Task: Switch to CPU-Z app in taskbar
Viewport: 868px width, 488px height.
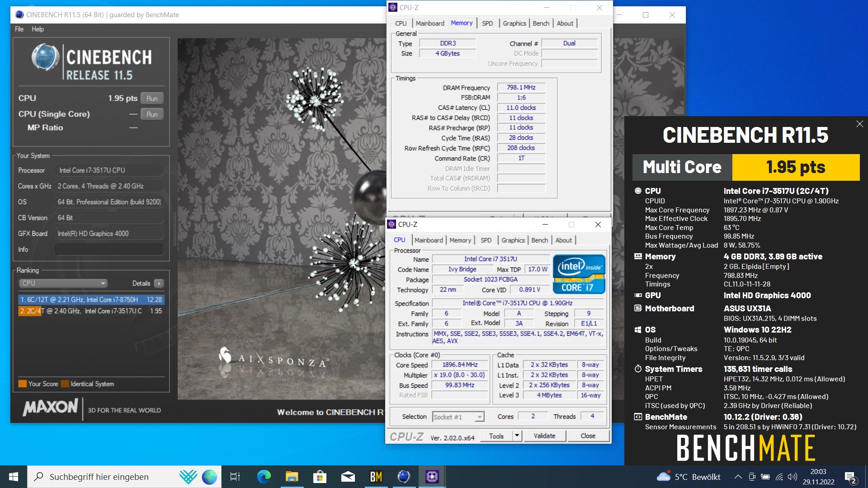Action: [x=432, y=477]
